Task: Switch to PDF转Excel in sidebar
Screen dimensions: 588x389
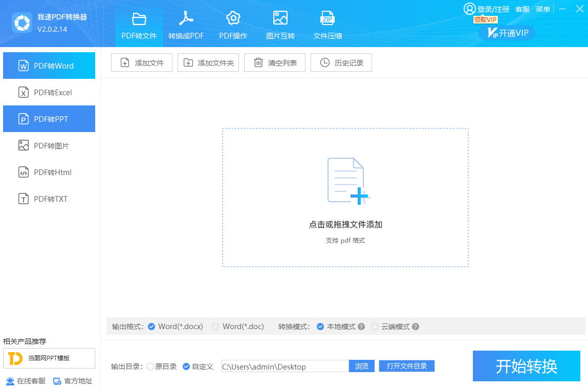Action: pyautogui.click(x=49, y=92)
